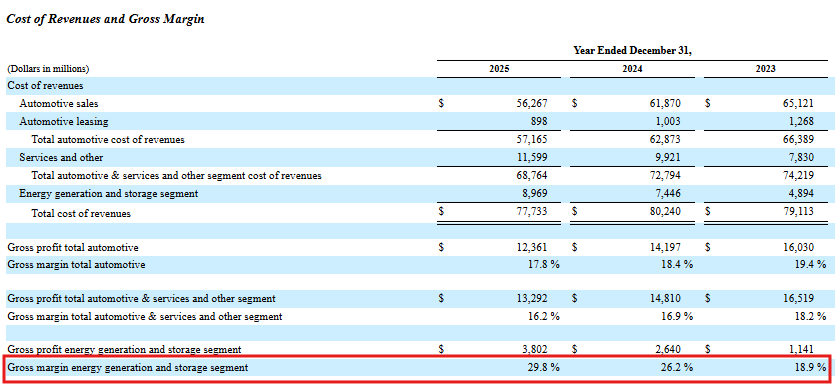This screenshot has height=392, width=836.
Task: Select automotive gross margin 19.4 %
Action: (810, 265)
